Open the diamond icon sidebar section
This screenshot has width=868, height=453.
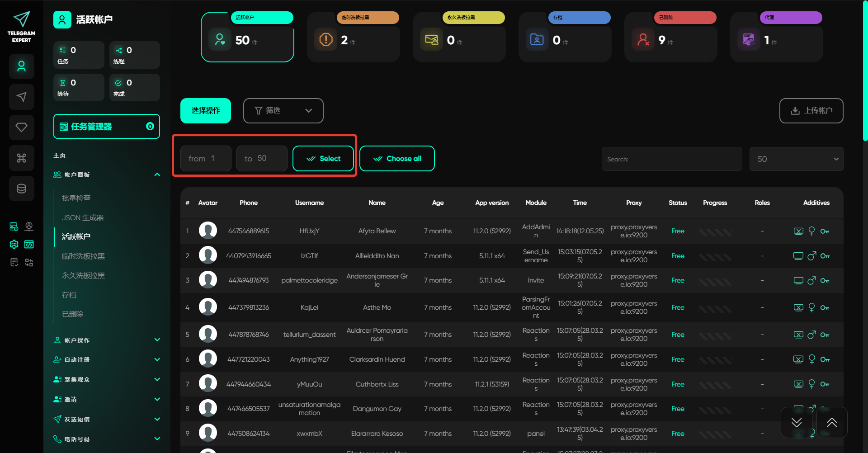click(x=21, y=127)
